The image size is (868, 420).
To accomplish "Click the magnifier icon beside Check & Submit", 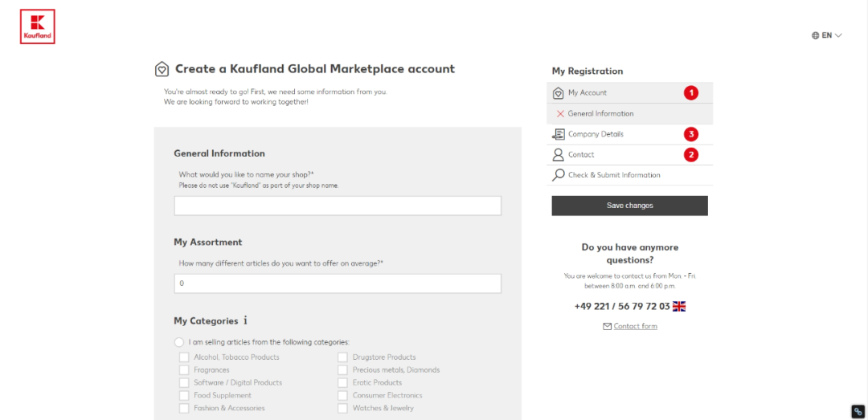I will tap(559, 175).
